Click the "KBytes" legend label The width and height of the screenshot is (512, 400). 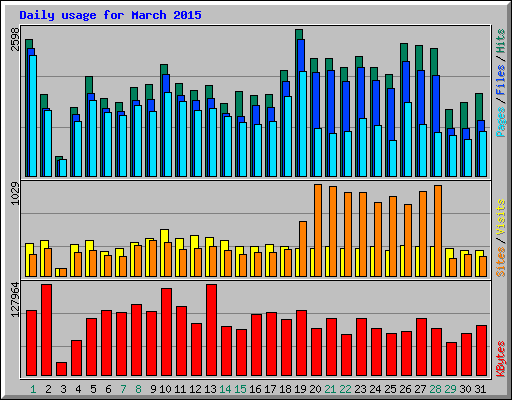(x=501, y=359)
